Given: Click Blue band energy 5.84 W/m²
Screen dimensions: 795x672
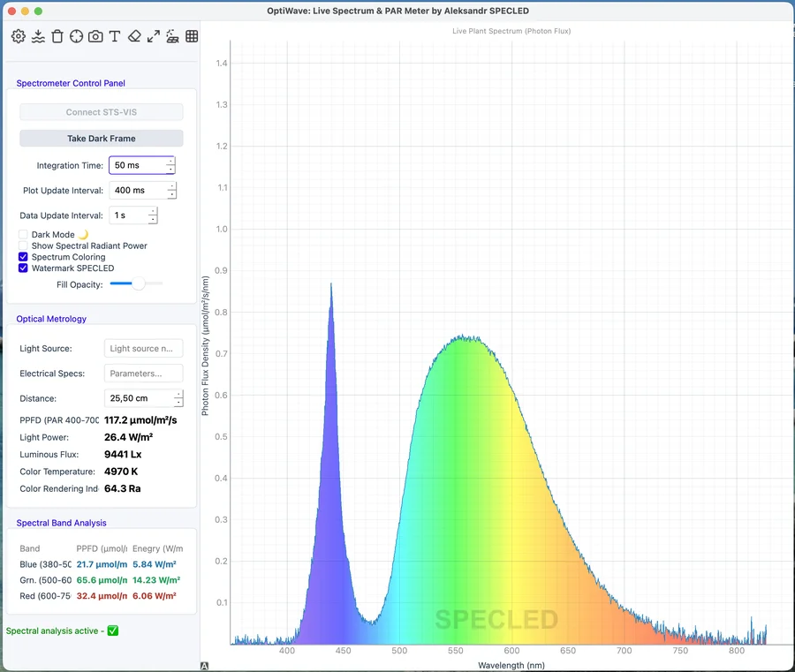Looking at the screenshot, I should (155, 564).
